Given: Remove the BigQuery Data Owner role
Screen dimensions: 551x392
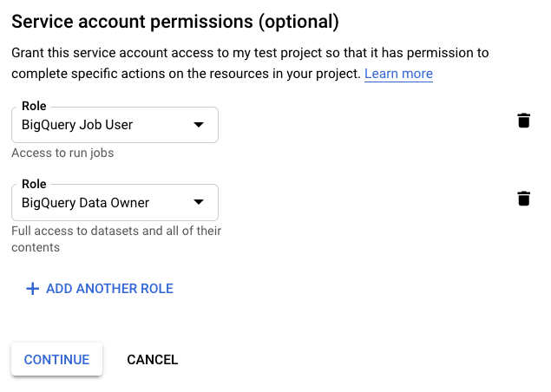Looking at the screenshot, I should pos(523,199).
